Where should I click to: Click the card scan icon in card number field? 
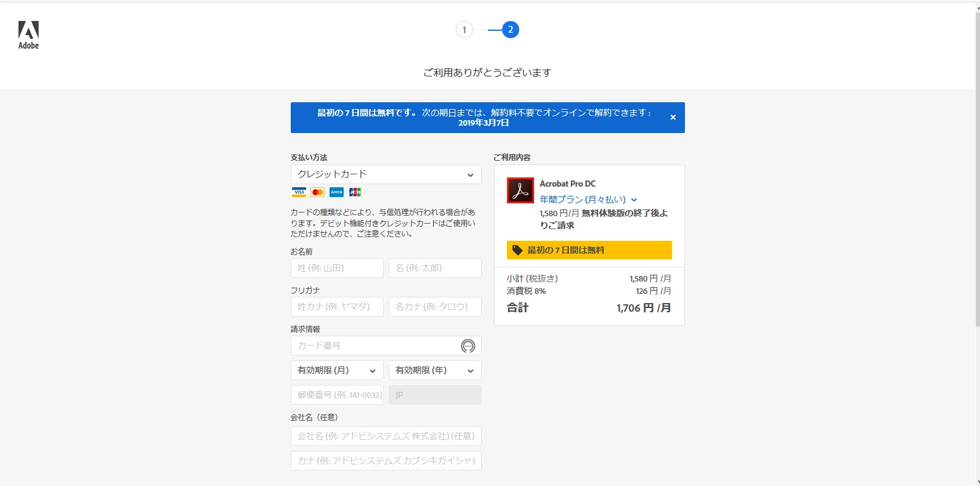[468, 346]
